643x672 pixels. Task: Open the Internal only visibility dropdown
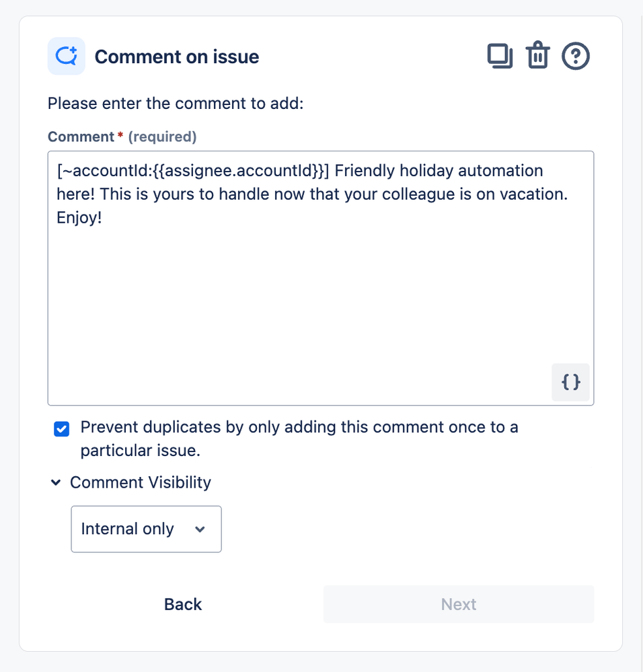pyautogui.click(x=146, y=529)
